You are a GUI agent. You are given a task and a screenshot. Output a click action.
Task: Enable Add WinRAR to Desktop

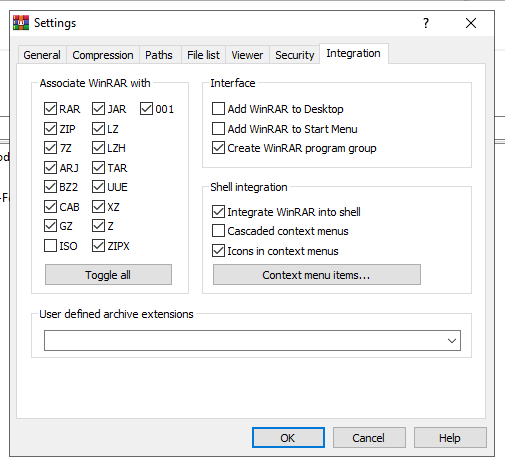tap(218, 109)
